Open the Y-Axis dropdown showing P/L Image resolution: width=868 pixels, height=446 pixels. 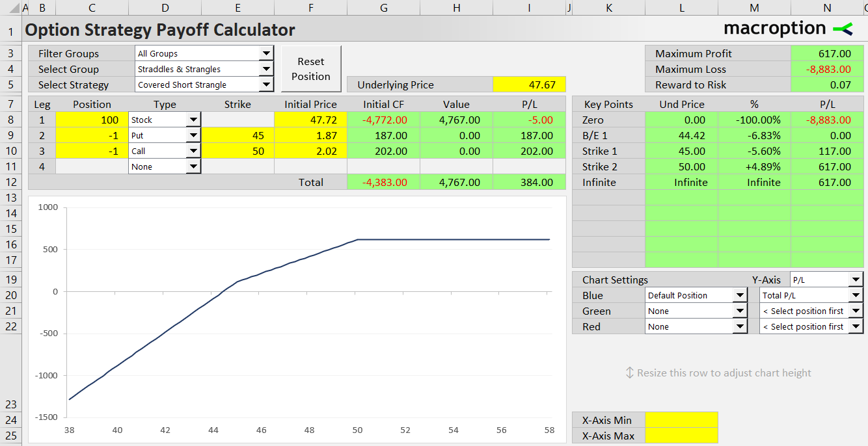pos(856,280)
